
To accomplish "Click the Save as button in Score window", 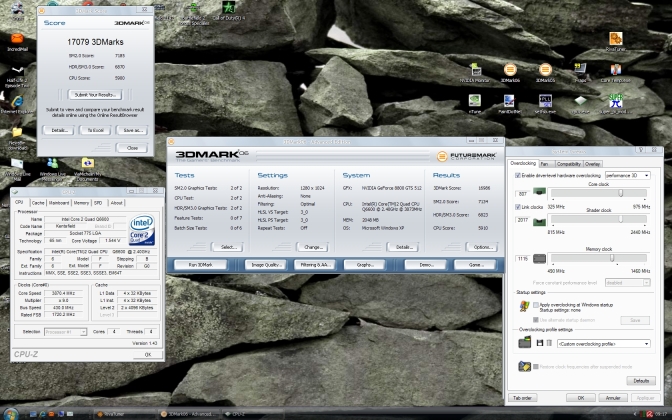I will pyautogui.click(x=132, y=130).
